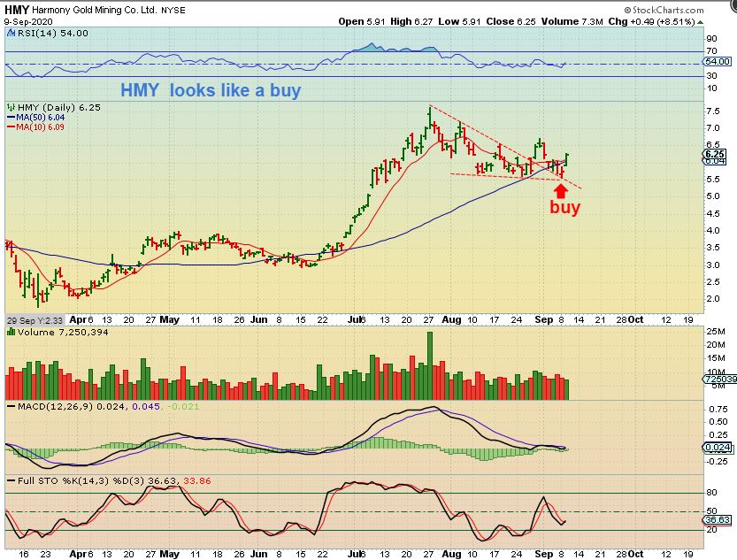Click the 725039 volume value tag
Image resolution: width=737 pixels, height=560 pixels.
(x=721, y=380)
